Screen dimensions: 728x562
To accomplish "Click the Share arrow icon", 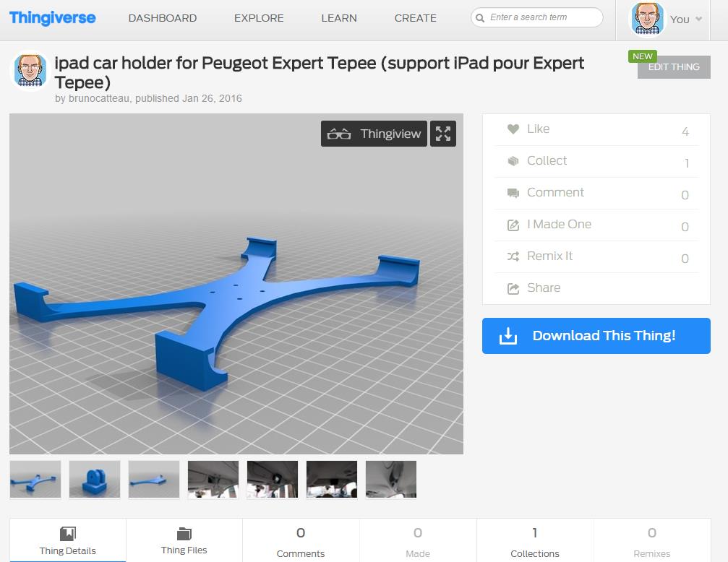I will click(513, 289).
